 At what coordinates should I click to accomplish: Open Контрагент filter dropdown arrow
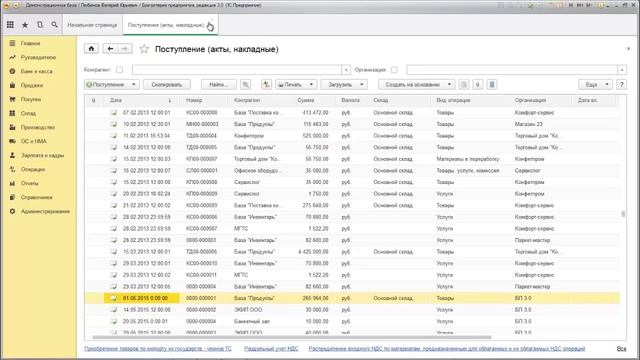click(346, 70)
